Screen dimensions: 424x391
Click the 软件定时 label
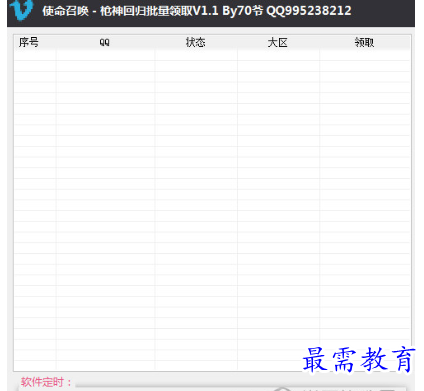46,382
